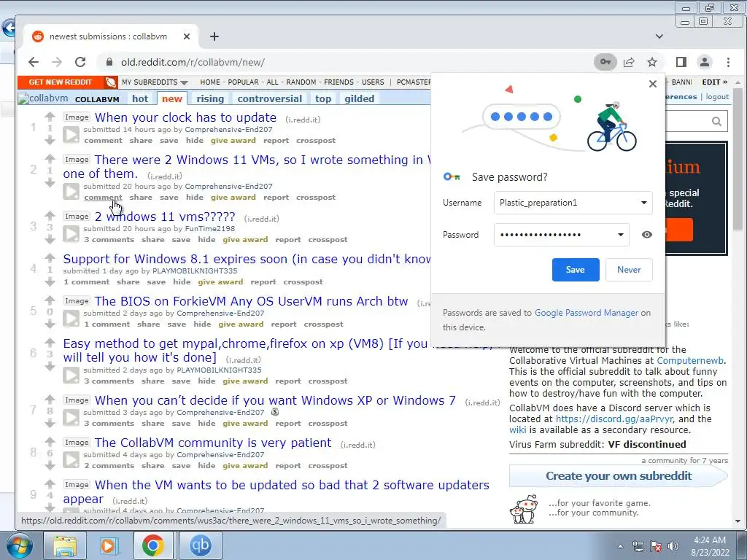Open a new tab with the plus icon
The image size is (747, 560).
click(214, 36)
